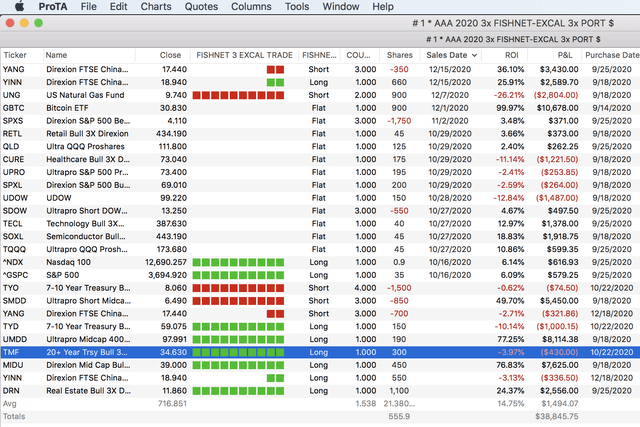640x427 pixels.
Task: Click the highlighted TMF ticker cell
Action: tap(11, 352)
